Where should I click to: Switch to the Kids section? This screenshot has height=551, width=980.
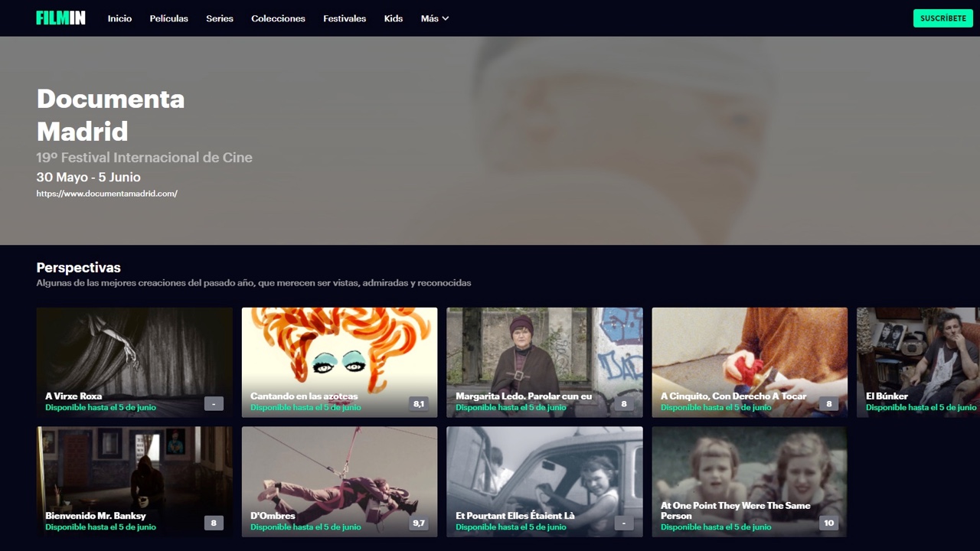click(394, 18)
